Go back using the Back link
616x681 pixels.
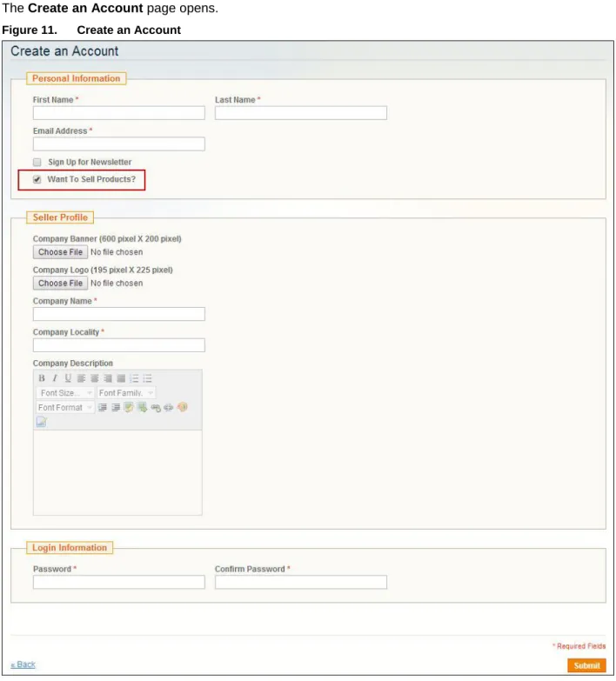[x=23, y=664]
